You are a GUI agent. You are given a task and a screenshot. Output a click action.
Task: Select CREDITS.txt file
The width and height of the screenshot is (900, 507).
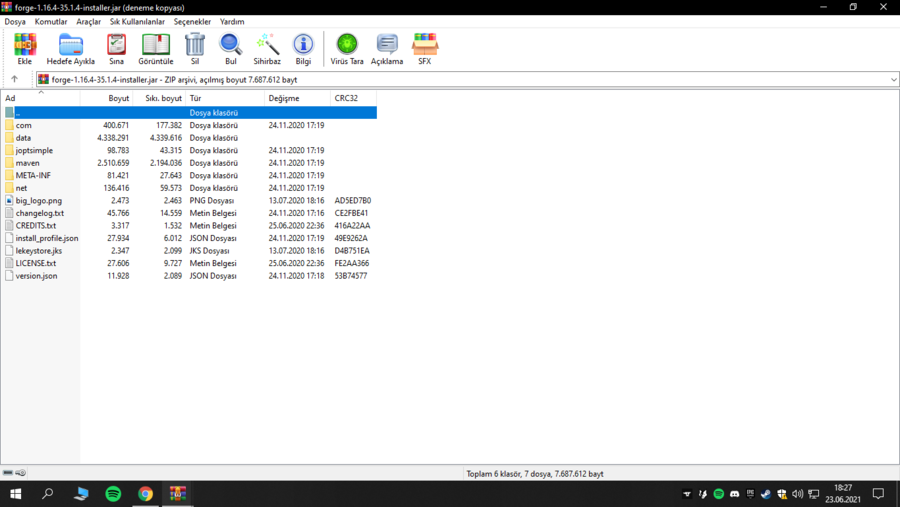(x=36, y=226)
